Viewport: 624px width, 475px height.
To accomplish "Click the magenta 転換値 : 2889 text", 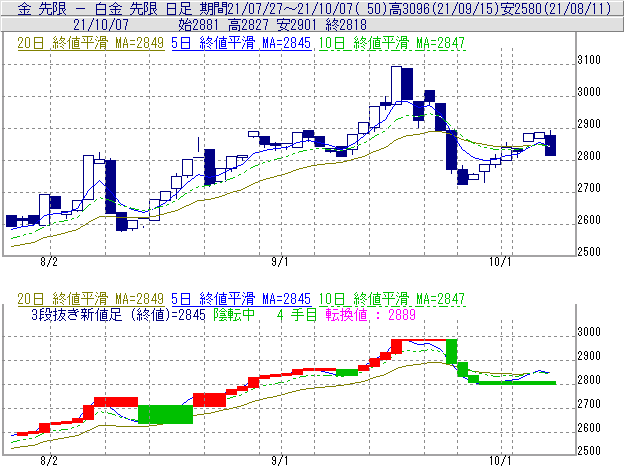I will 370,315.
